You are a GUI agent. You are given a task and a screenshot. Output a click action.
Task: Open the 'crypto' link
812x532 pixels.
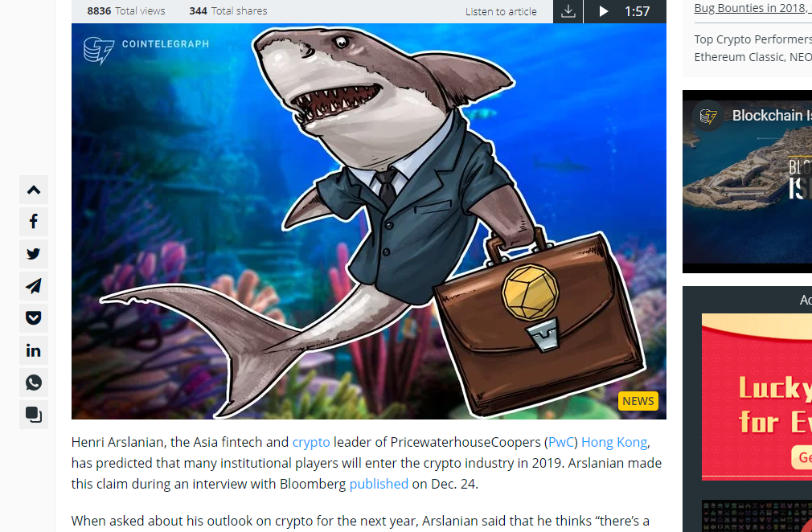(x=311, y=443)
